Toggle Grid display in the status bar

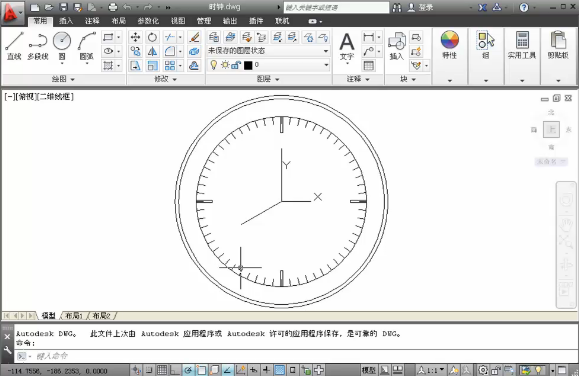pos(162,370)
